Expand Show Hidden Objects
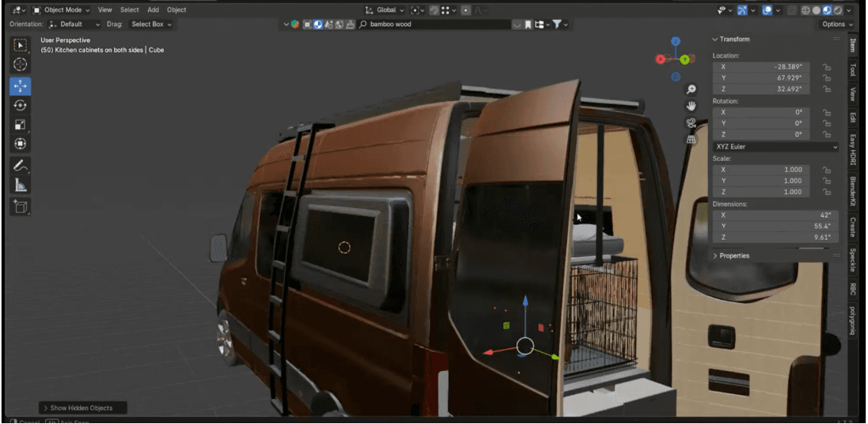 [x=83, y=408]
